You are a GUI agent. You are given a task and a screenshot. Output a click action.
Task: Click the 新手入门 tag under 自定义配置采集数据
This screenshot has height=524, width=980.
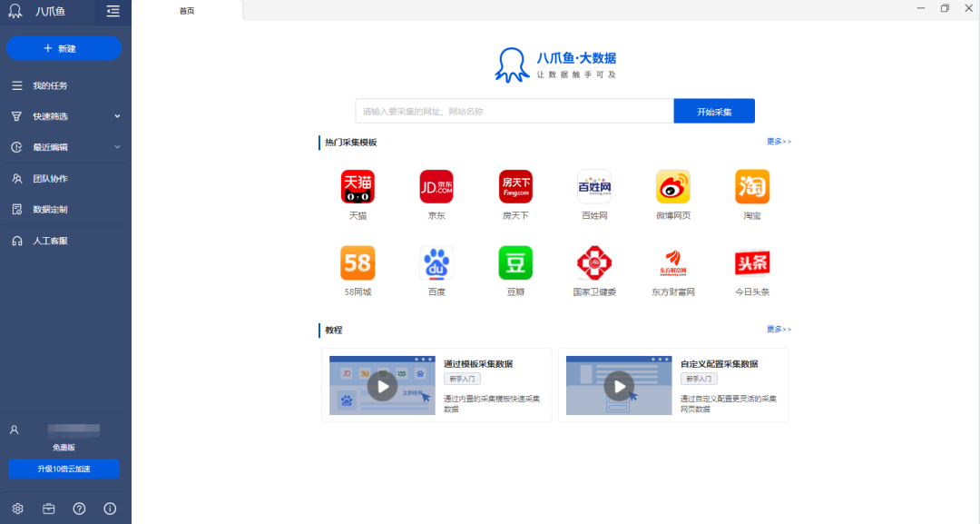[x=699, y=379]
